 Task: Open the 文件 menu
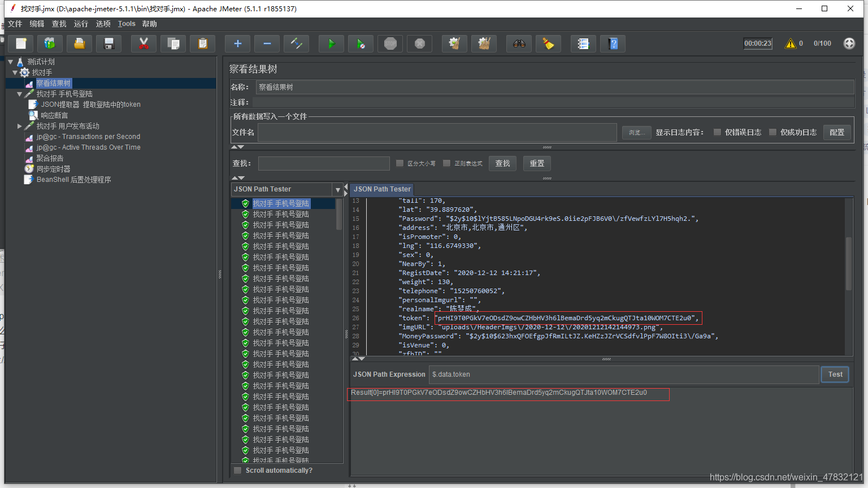pyautogui.click(x=15, y=24)
